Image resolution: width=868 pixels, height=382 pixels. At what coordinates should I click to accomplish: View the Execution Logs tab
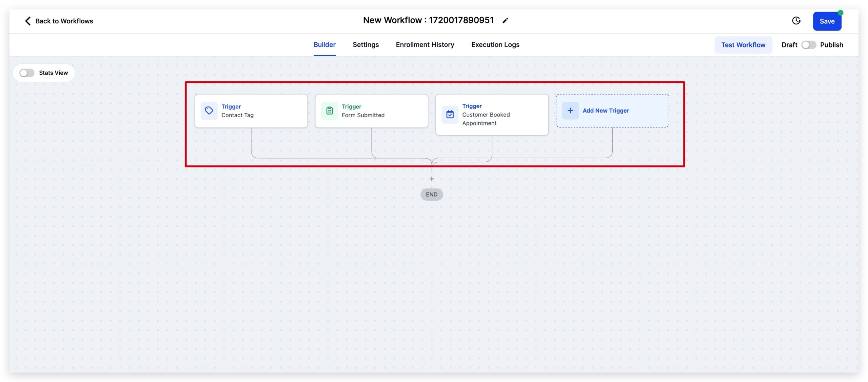click(495, 44)
